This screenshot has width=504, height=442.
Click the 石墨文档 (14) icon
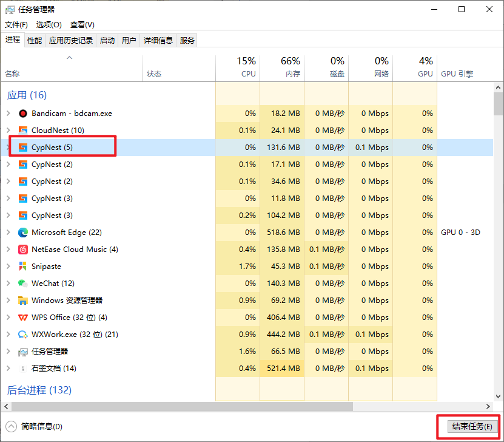pyautogui.click(x=23, y=369)
